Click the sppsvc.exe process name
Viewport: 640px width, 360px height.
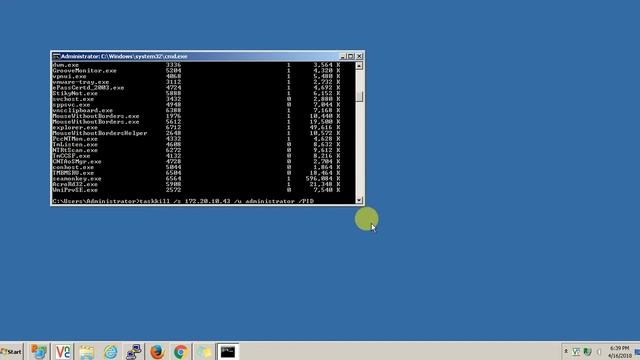(71, 105)
